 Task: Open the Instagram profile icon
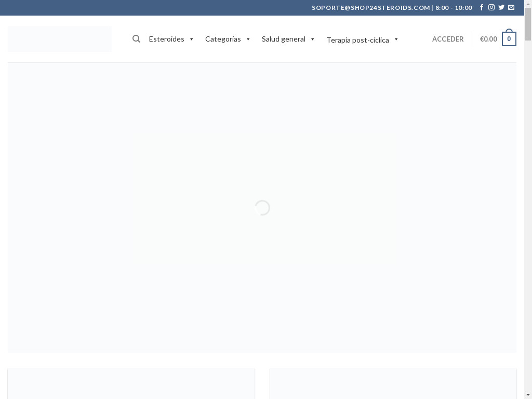click(491, 7)
